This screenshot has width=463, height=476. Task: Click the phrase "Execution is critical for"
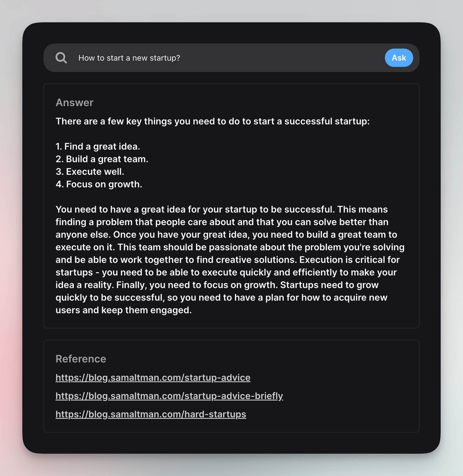[349, 260]
